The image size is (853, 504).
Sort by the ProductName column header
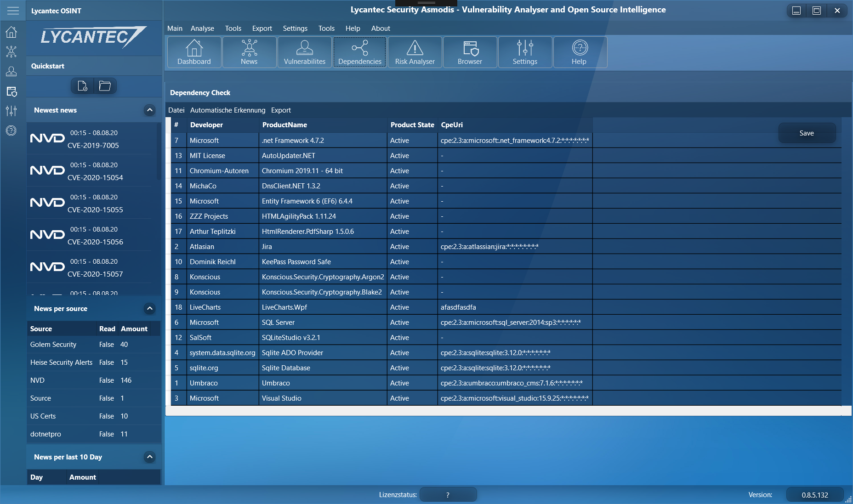coord(284,125)
